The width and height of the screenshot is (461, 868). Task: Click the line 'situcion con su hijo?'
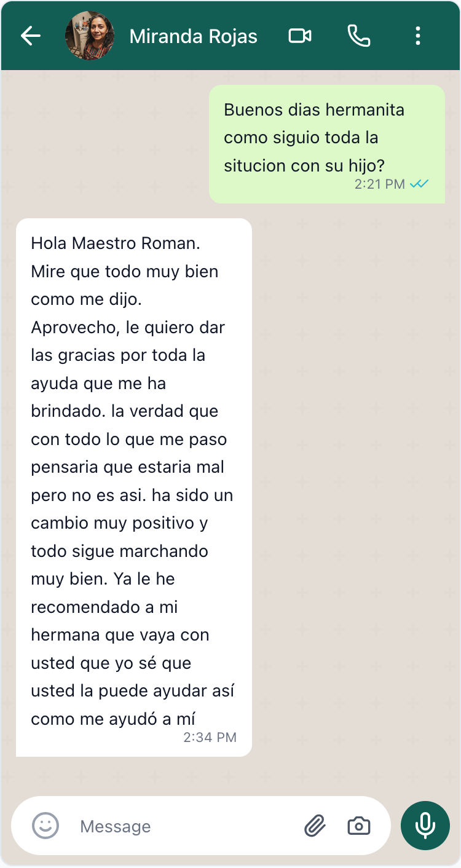tap(304, 166)
